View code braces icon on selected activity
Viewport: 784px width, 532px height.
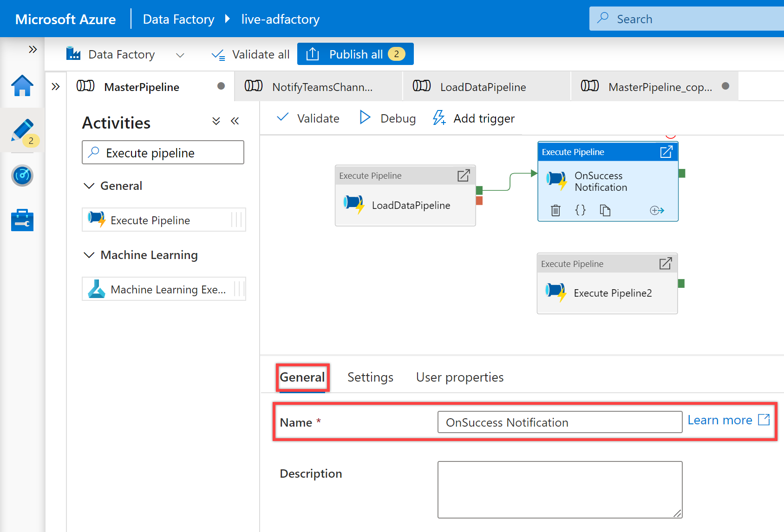tap(580, 210)
